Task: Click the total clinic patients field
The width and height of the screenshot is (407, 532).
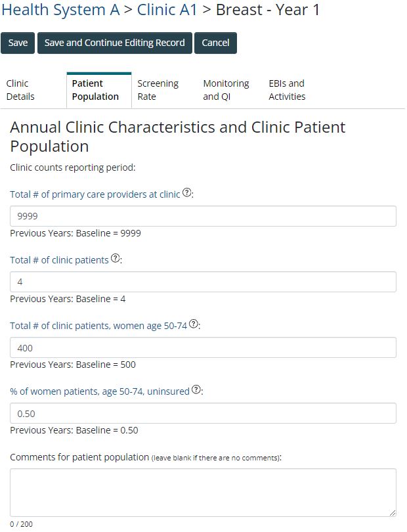Action: (203, 282)
